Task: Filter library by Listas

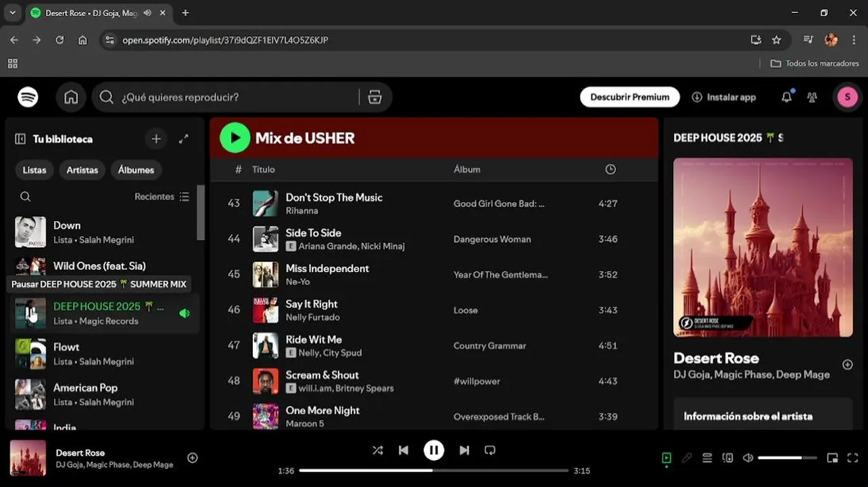Action: 34,170
